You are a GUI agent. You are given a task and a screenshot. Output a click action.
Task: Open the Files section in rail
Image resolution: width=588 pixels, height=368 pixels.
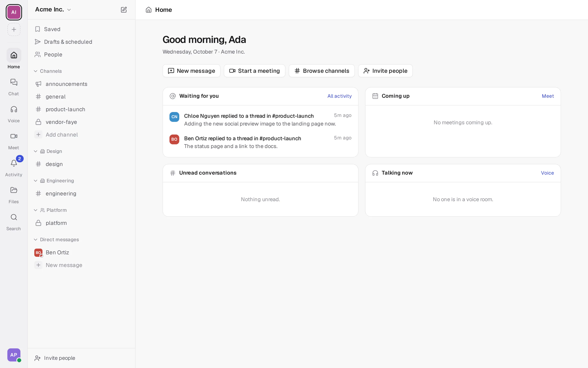click(x=14, y=195)
